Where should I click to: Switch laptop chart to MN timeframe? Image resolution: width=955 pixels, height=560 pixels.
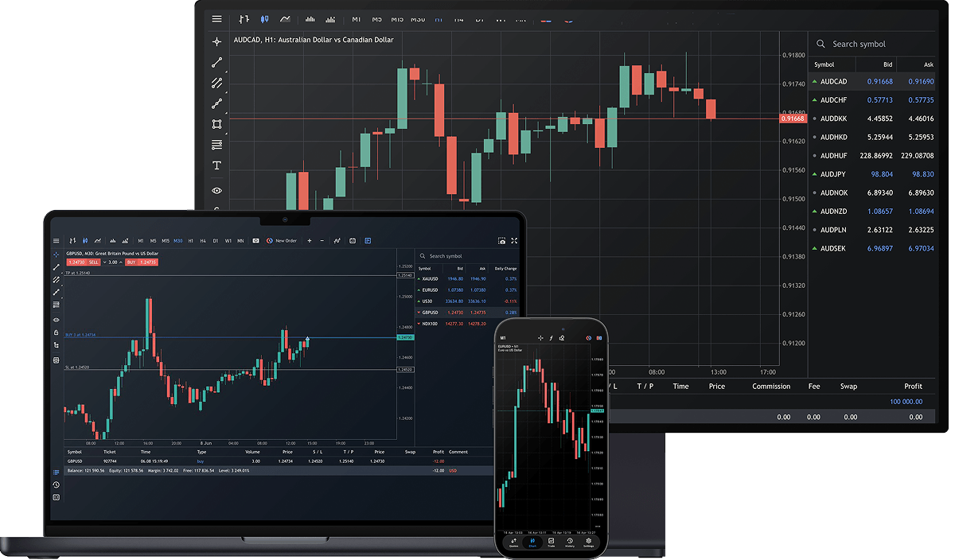tap(240, 240)
